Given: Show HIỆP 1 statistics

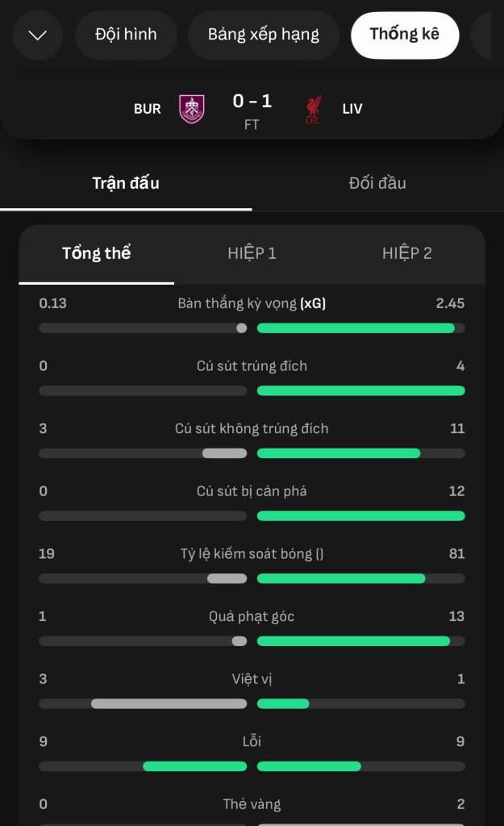Looking at the screenshot, I should [x=252, y=253].
